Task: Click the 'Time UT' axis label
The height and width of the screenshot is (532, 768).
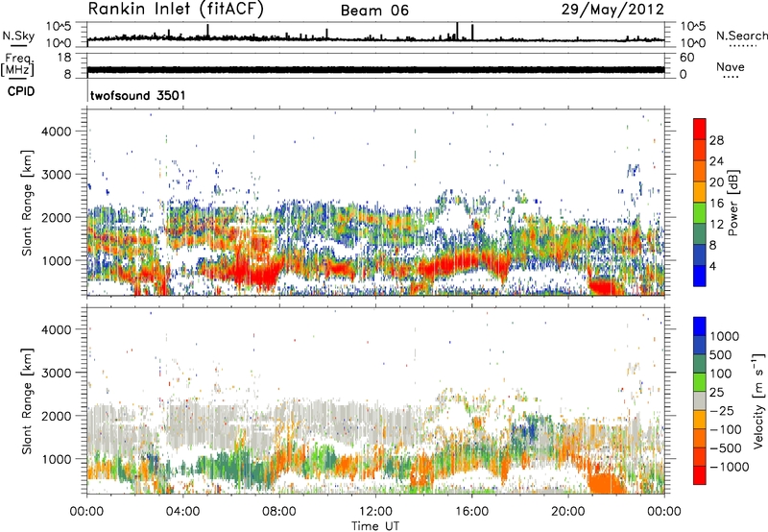Action: point(375,526)
